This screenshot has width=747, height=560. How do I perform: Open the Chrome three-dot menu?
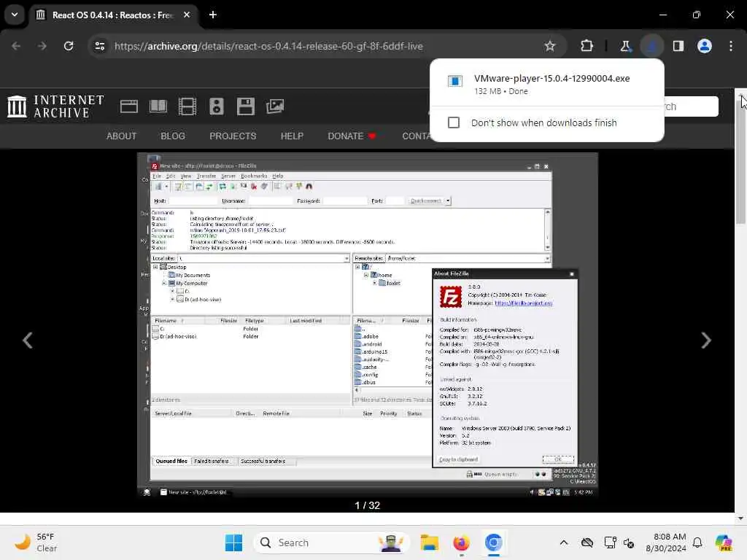pos(731,46)
